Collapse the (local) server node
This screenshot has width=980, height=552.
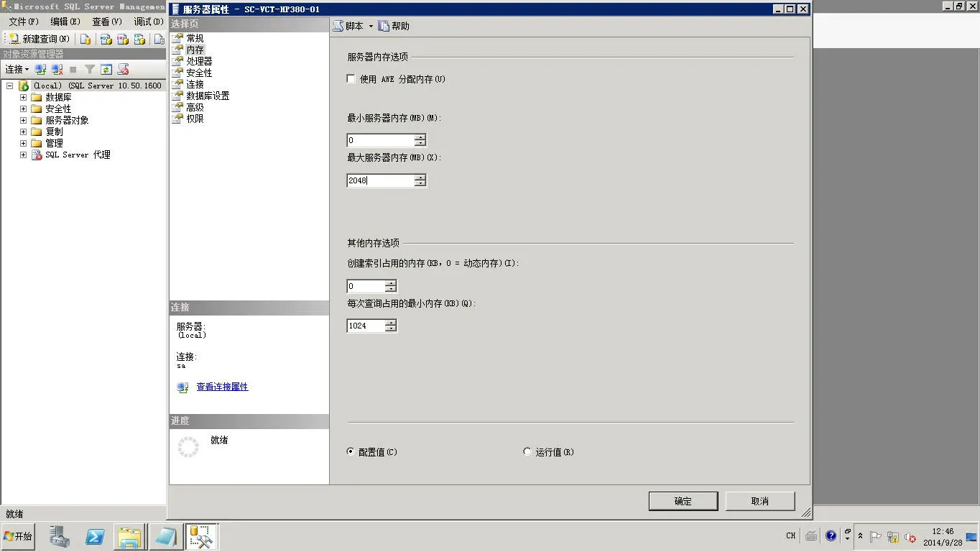click(x=10, y=86)
